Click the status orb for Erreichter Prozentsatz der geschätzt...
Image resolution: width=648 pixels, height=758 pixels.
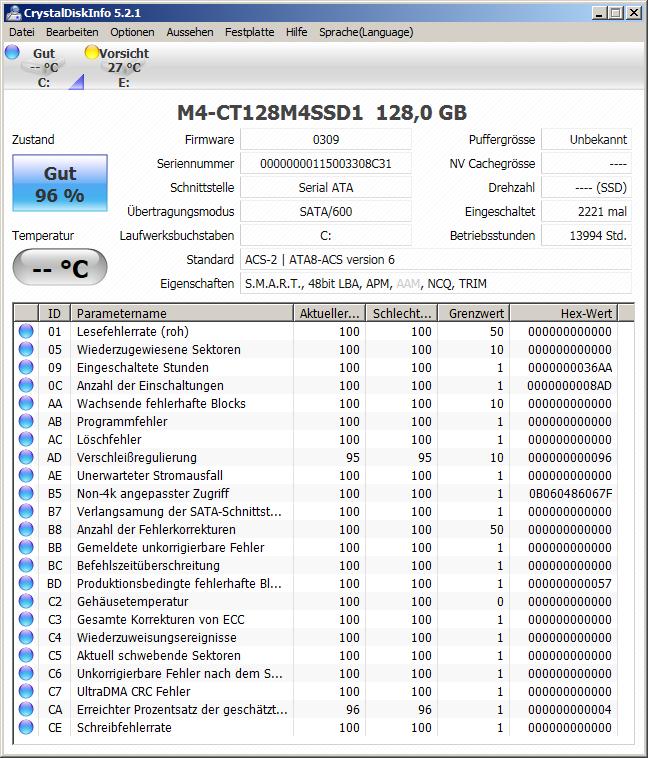[26, 709]
